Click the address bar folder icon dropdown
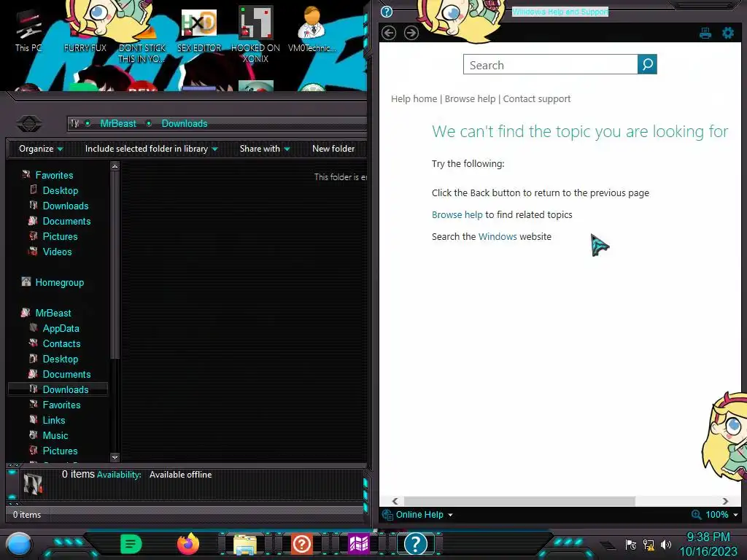 click(x=75, y=123)
